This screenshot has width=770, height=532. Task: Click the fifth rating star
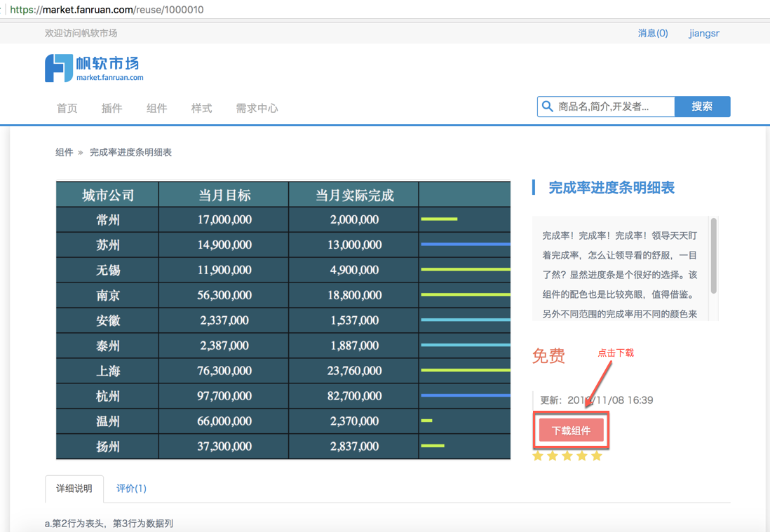(x=597, y=456)
